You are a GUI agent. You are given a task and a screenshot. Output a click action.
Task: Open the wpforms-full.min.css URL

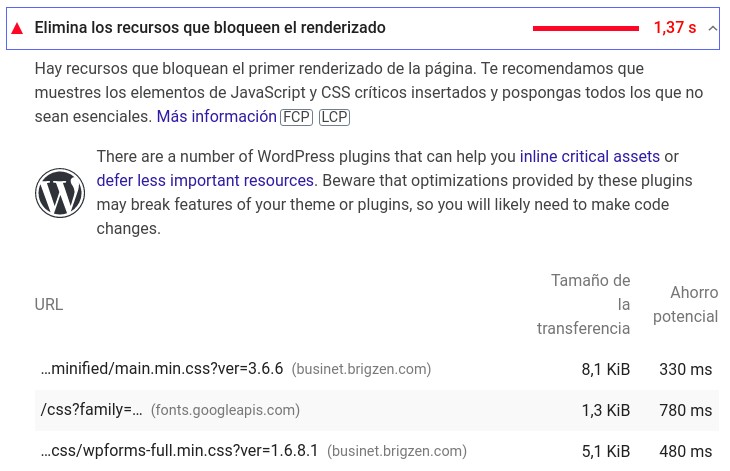[179, 451]
